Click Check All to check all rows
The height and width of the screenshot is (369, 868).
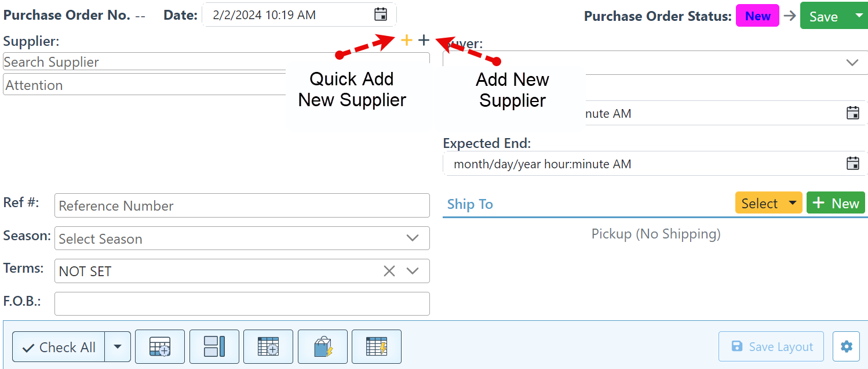click(59, 347)
